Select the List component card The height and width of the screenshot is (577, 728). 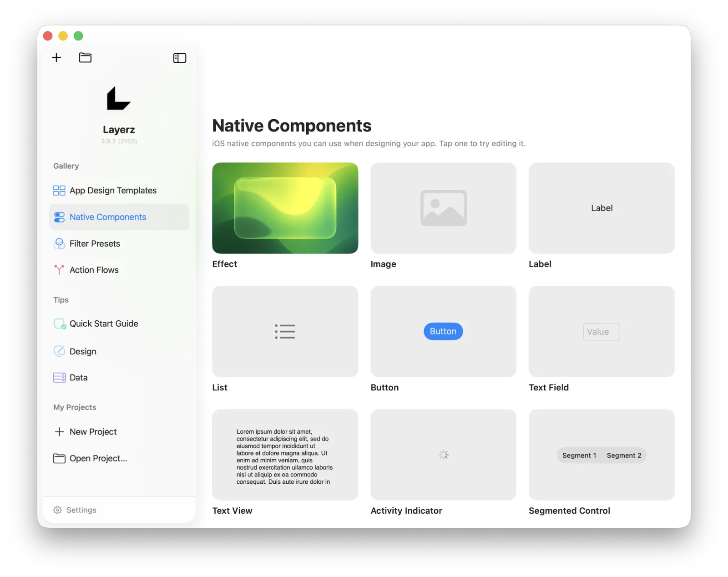(285, 331)
